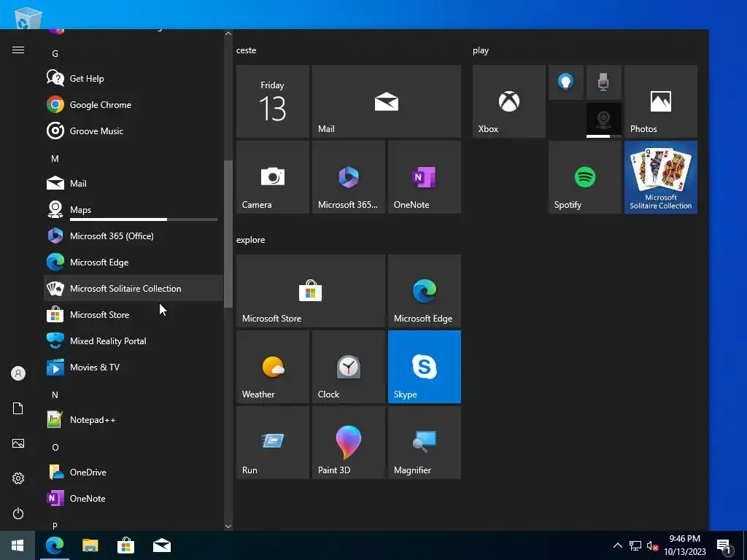Click the app list scrollbar thumb
Screen dimensions: 747x560
[228, 234]
